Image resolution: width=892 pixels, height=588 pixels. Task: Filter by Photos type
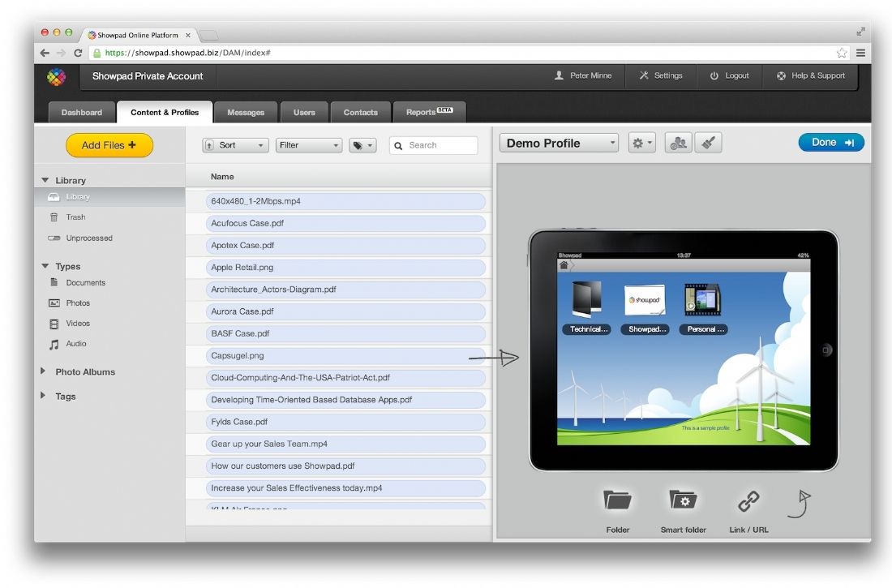click(77, 303)
